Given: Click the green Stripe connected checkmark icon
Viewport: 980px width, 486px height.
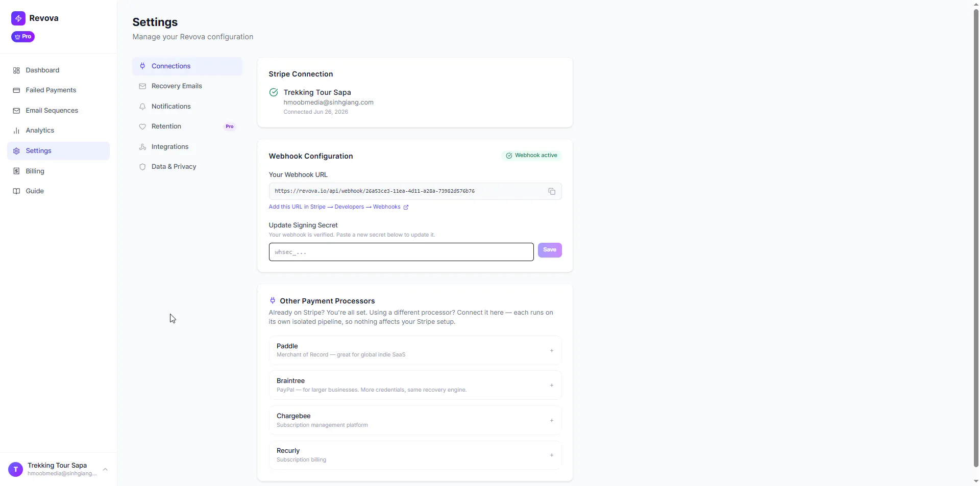Looking at the screenshot, I should point(274,92).
